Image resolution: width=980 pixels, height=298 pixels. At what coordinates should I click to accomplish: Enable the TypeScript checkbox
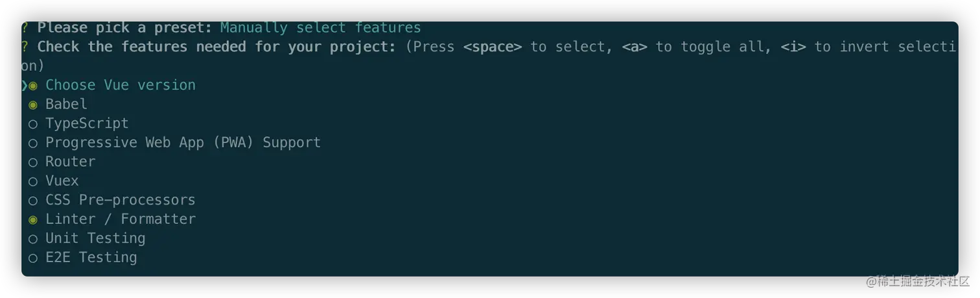point(33,124)
